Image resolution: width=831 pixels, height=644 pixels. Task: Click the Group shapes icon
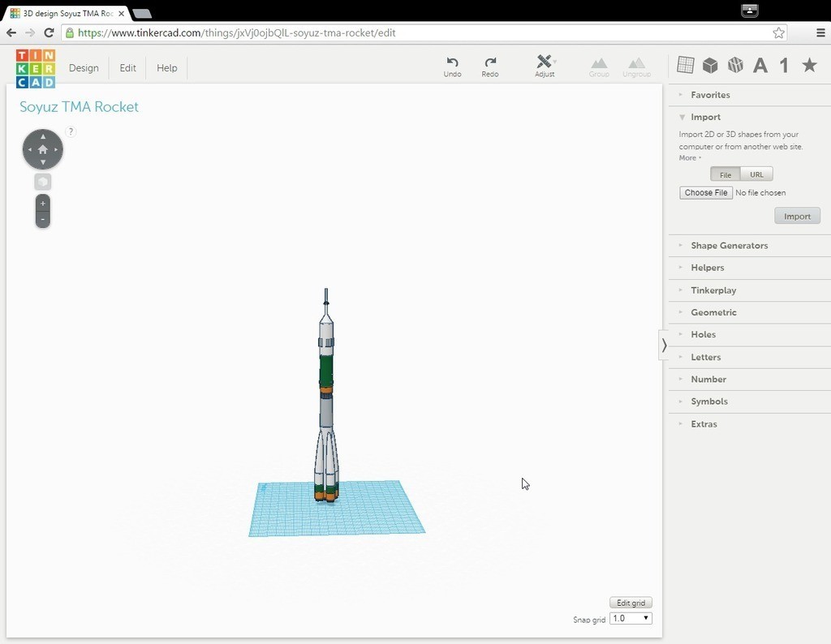click(599, 67)
